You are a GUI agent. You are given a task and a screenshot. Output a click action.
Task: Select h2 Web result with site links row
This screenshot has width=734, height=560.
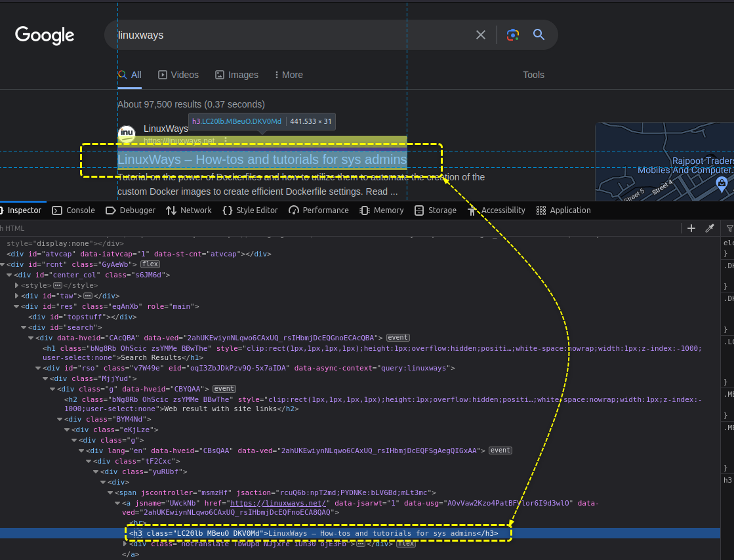click(x=383, y=404)
